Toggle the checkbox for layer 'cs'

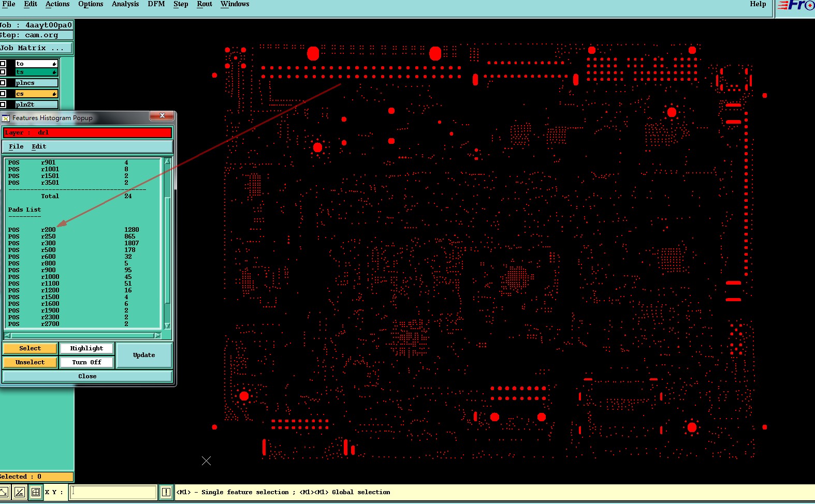point(3,94)
